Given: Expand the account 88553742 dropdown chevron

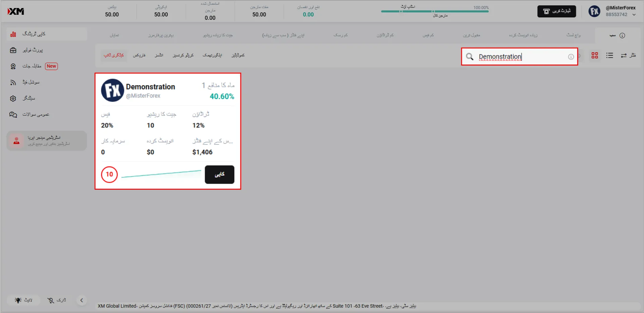Looking at the screenshot, I should [634, 15].
